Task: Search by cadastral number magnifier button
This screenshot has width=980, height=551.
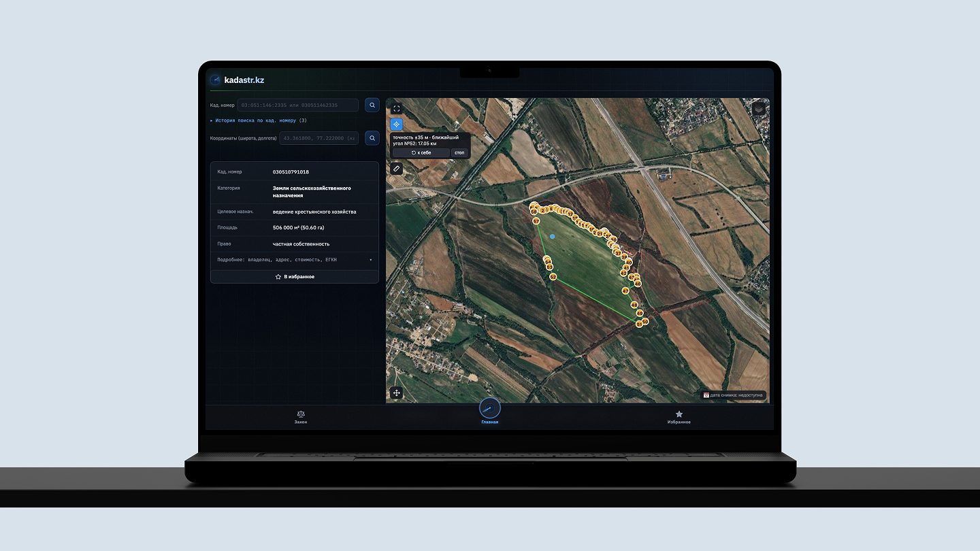Action: click(x=372, y=105)
